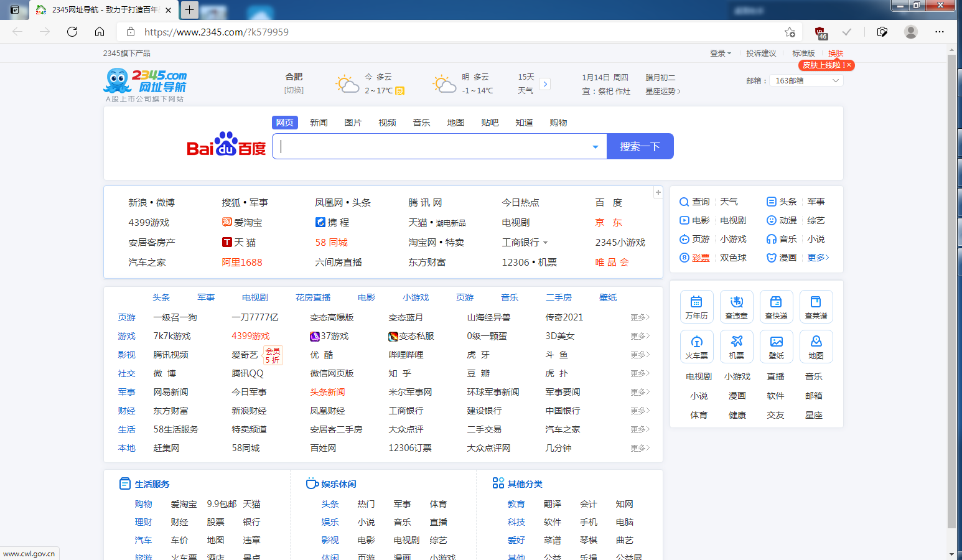Open the 壁纸 wallpaper tool icon
Image resolution: width=962 pixels, height=560 pixels.
click(776, 347)
